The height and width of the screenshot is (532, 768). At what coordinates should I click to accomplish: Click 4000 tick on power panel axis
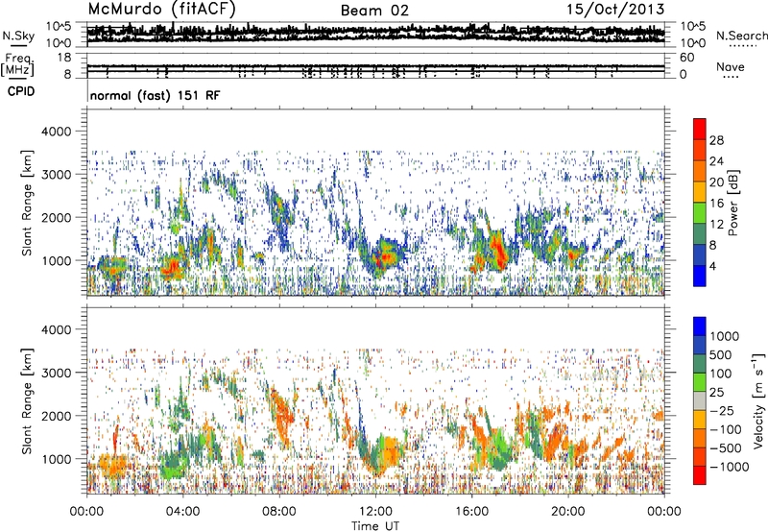point(57,132)
